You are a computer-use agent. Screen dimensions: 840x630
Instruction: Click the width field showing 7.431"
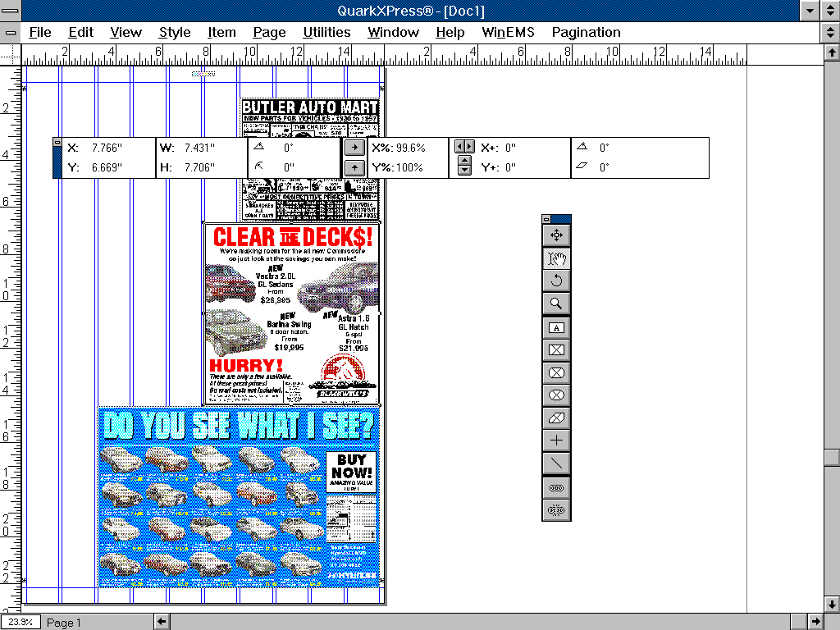pos(199,148)
